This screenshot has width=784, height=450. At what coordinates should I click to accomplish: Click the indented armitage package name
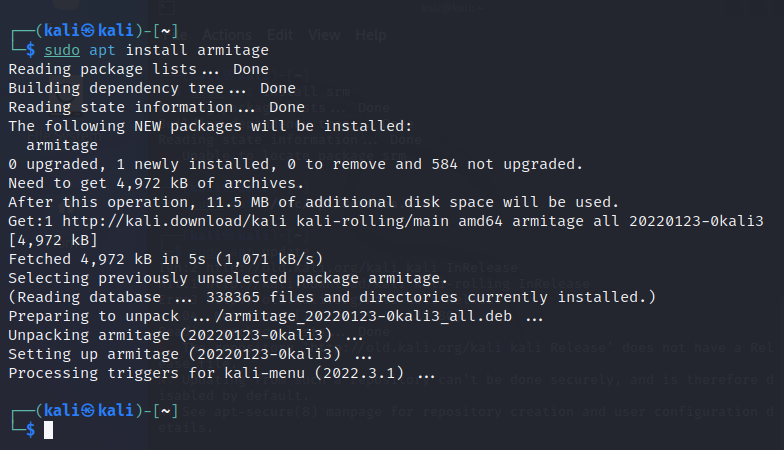(62, 146)
